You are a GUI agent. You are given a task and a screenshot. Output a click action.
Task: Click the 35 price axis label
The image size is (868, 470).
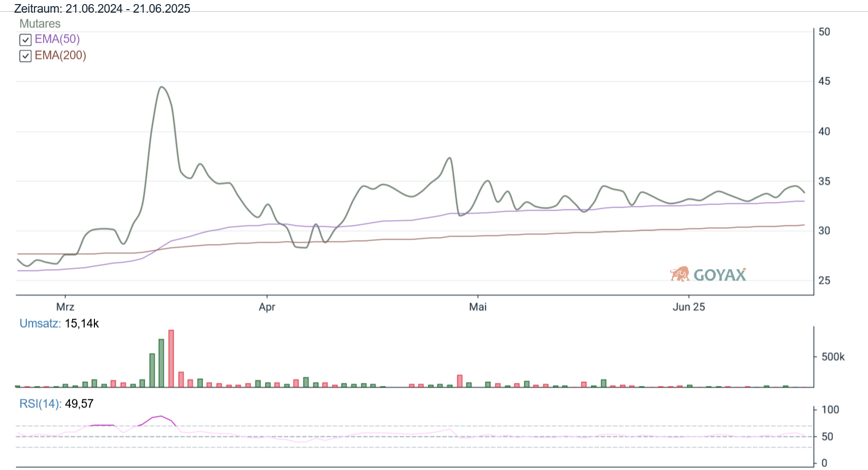[x=824, y=181]
